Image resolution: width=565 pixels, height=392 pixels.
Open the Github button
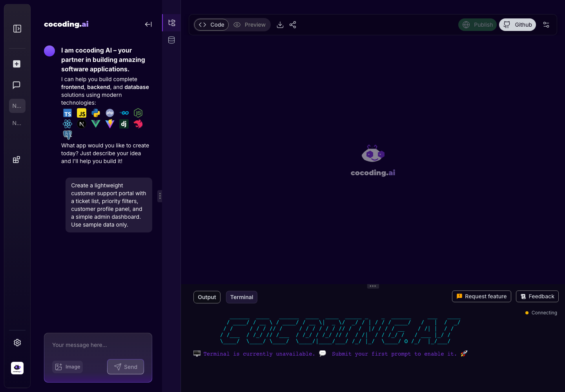[x=518, y=25]
